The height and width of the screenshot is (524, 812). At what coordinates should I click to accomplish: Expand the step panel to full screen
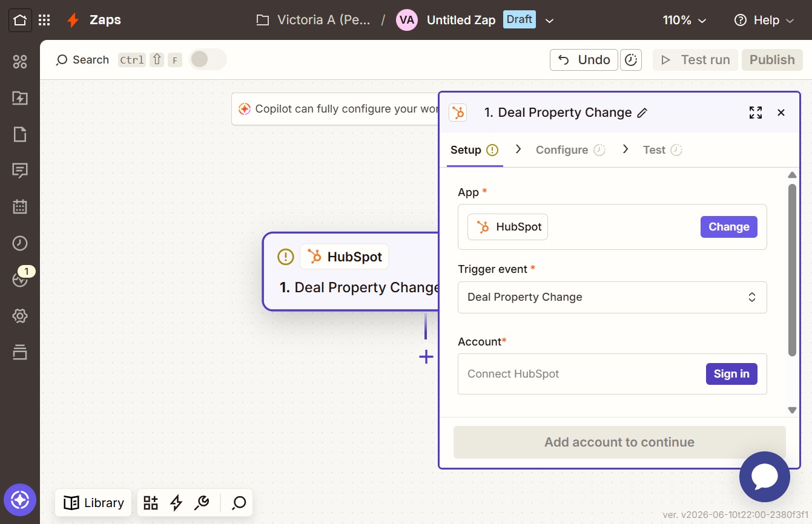click(756, 113)
